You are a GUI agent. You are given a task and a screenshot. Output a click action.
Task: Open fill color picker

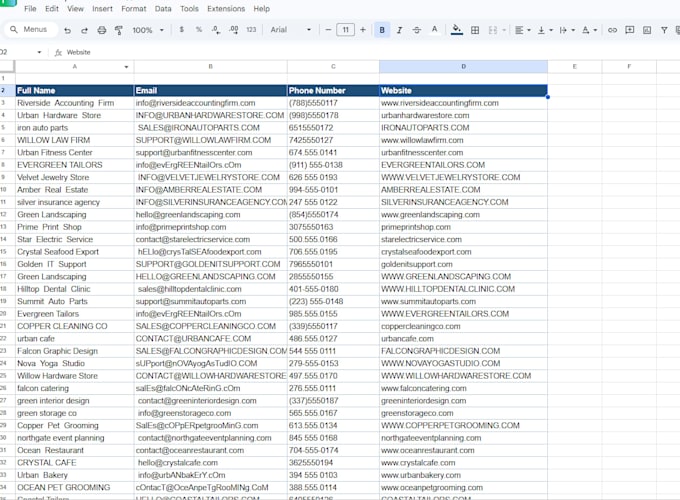pos(457,29)
